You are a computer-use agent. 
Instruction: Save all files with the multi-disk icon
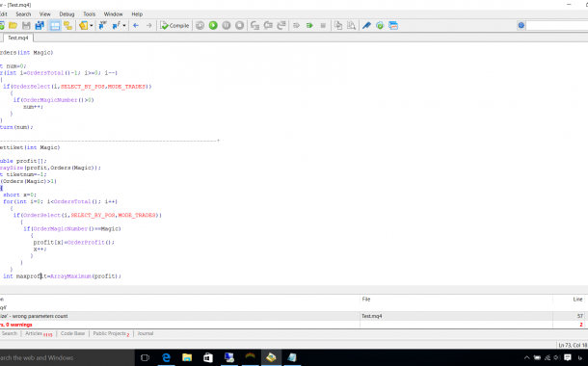(40, 25)
